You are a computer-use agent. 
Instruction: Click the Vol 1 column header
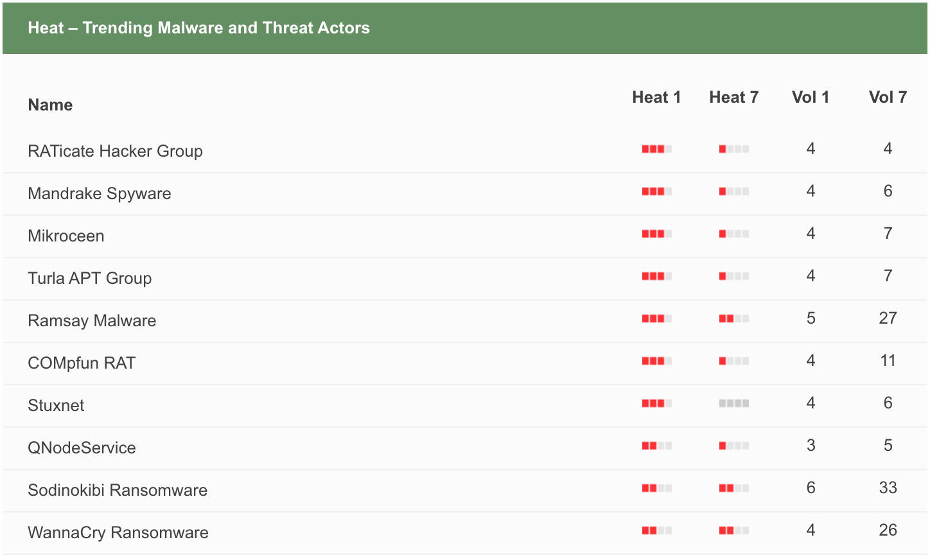point(811,97)
